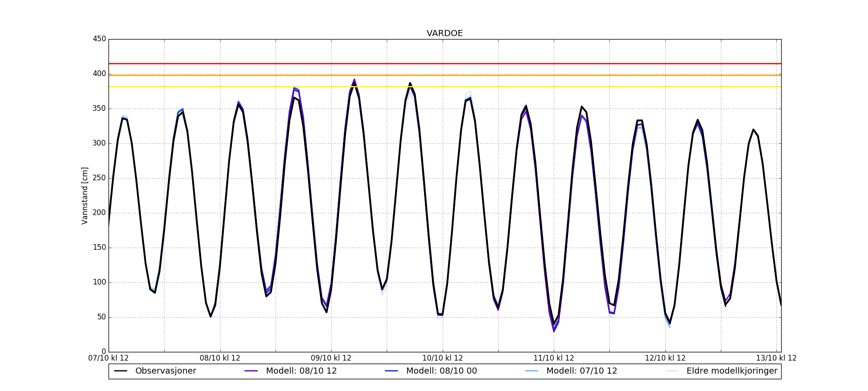Viewport: 868px width, 391px height.
Task: Click the pale Eldre modellkjoringer legend line
Action: (x=672, y=371)
